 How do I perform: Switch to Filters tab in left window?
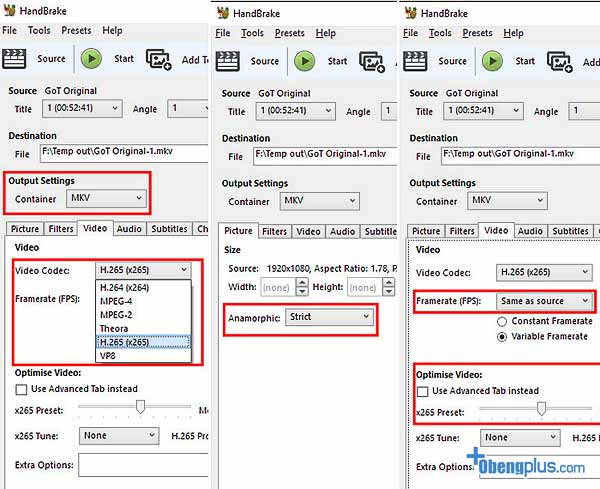[61, 229]
